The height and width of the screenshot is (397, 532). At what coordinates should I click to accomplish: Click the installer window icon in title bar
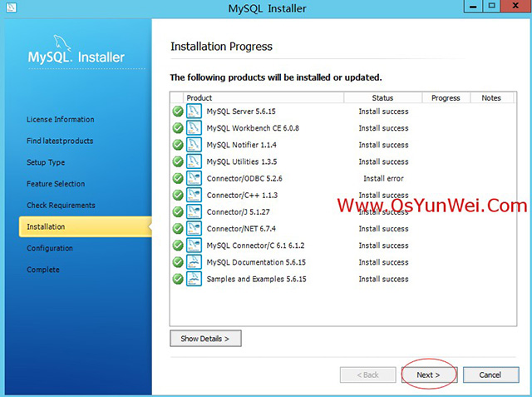pos(11,7)
